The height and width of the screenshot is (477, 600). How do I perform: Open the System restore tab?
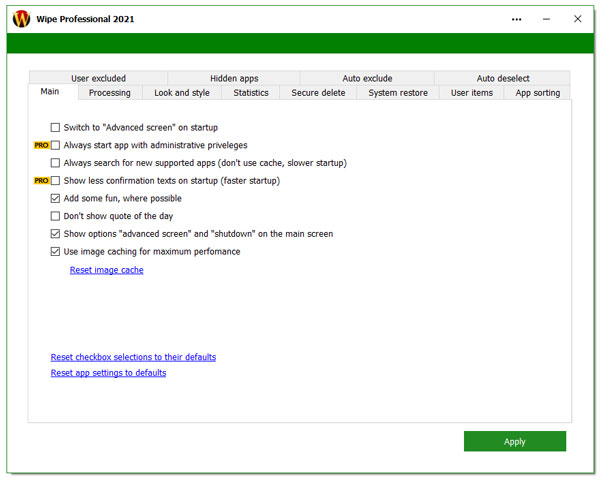[397, 93]
